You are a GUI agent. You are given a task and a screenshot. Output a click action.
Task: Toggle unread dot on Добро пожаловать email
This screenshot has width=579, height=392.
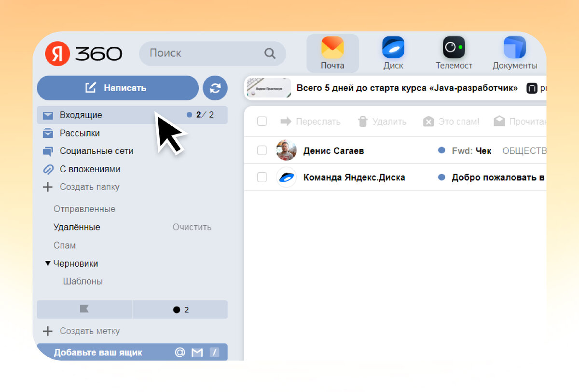441,177
